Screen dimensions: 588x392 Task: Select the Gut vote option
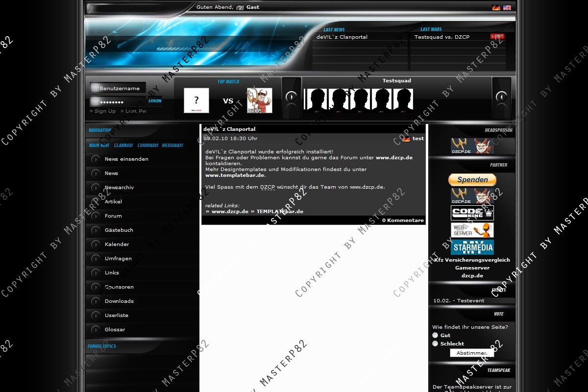click(435, 335)
